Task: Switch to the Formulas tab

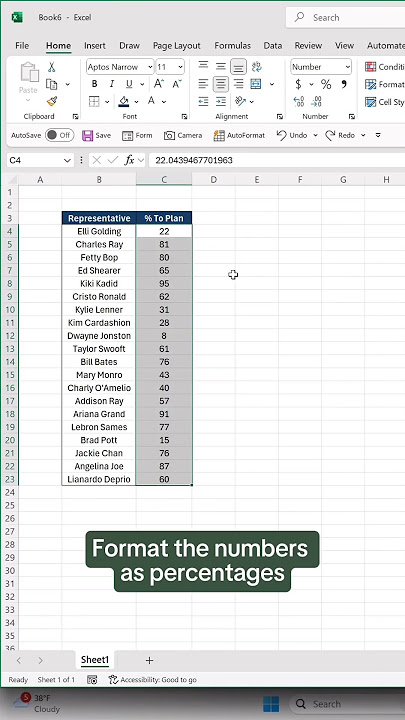Action: coord(232,45)
